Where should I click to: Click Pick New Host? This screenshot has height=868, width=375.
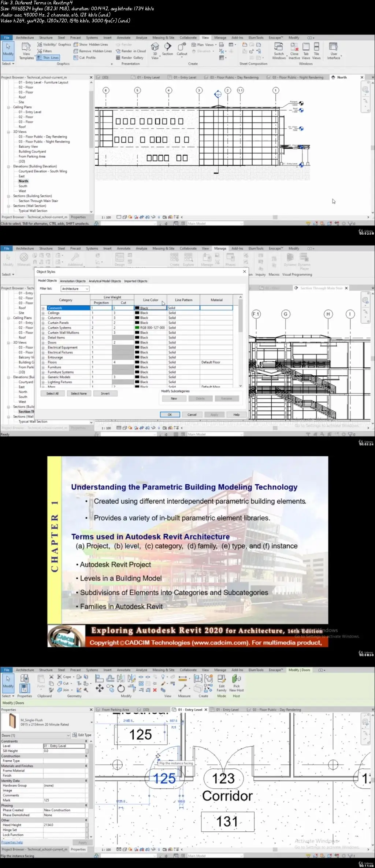[x=237, y=683]
